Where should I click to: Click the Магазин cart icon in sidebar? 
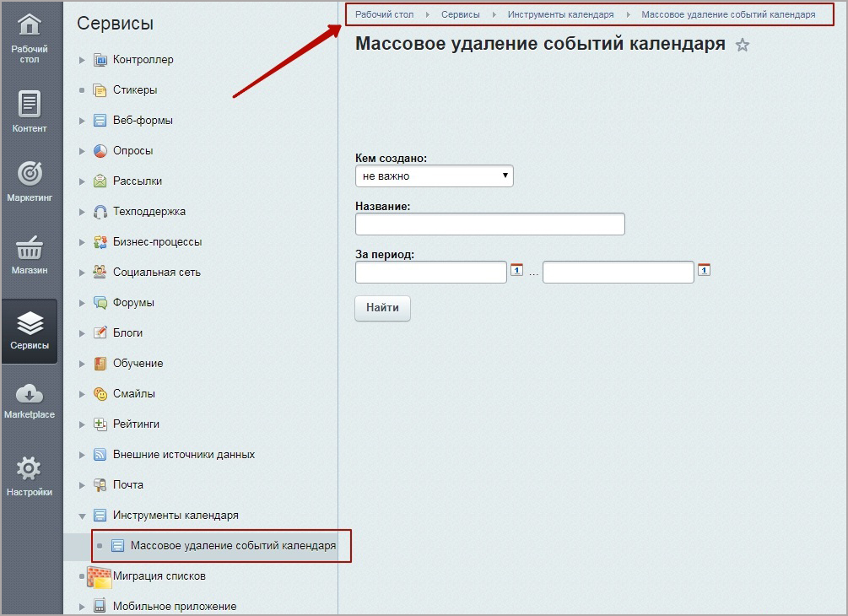pos(30,248)
